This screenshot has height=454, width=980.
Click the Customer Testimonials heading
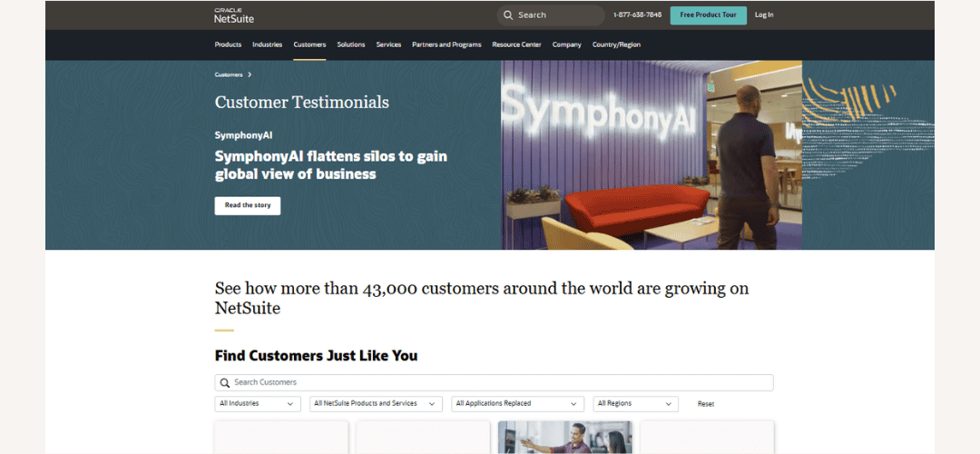[x=302, y=102]
